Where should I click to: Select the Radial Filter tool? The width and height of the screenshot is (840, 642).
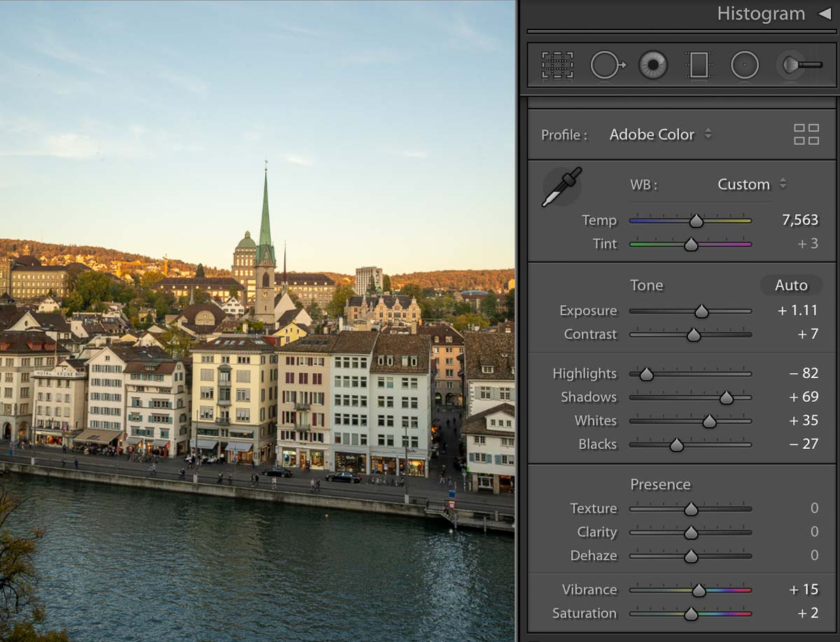click(745, 65)
